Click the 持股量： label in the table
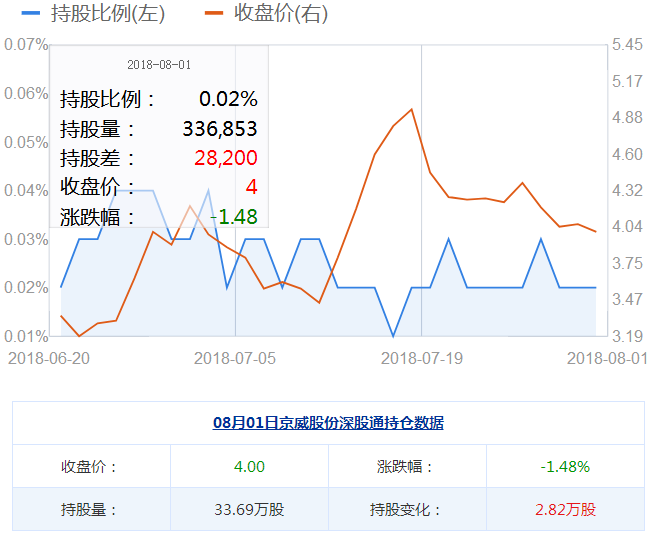The height and width of the screenshot is (533, 650). click(89, 509)
